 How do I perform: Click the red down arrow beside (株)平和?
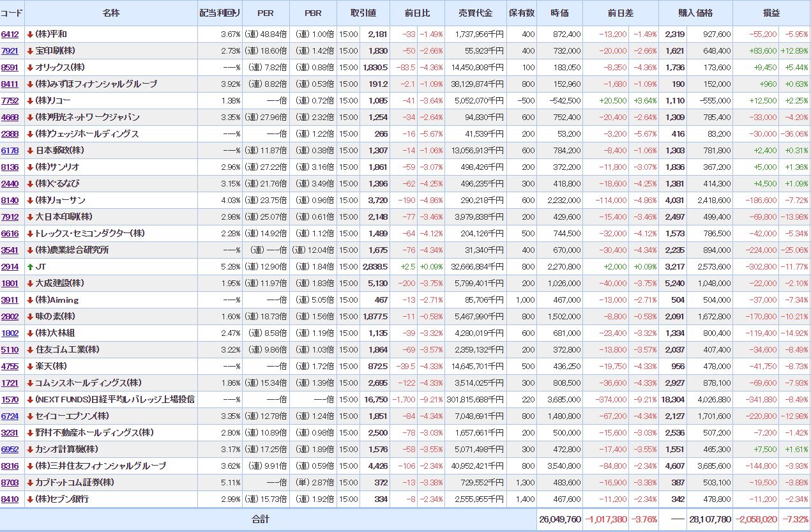(x=30, y=34)
